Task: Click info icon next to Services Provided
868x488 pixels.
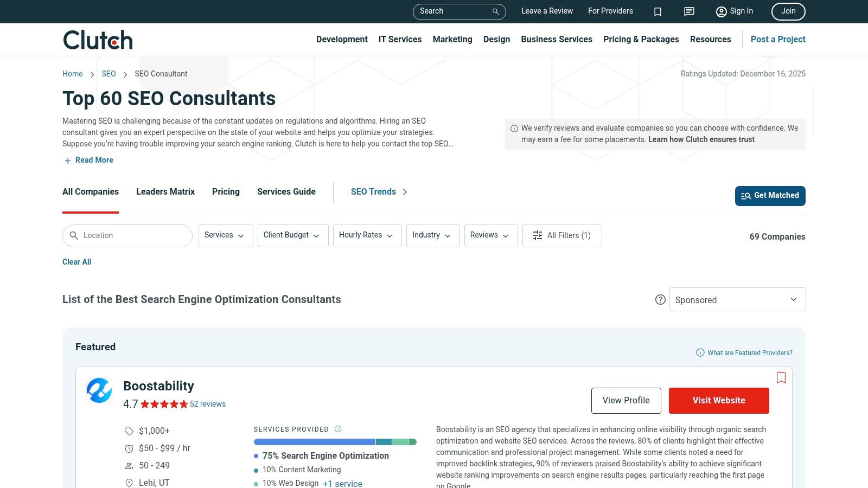Action: click(338, 429)
